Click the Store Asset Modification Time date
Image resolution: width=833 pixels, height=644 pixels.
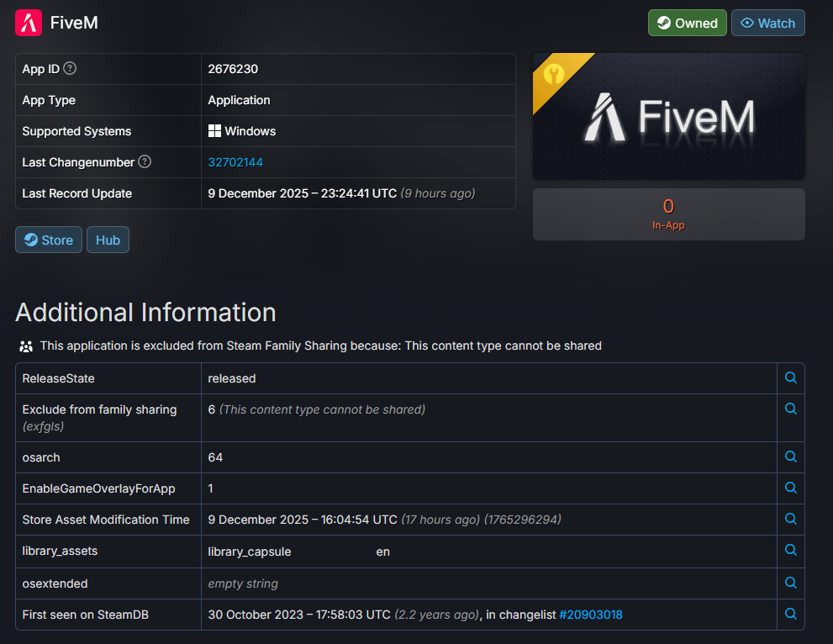303,520
